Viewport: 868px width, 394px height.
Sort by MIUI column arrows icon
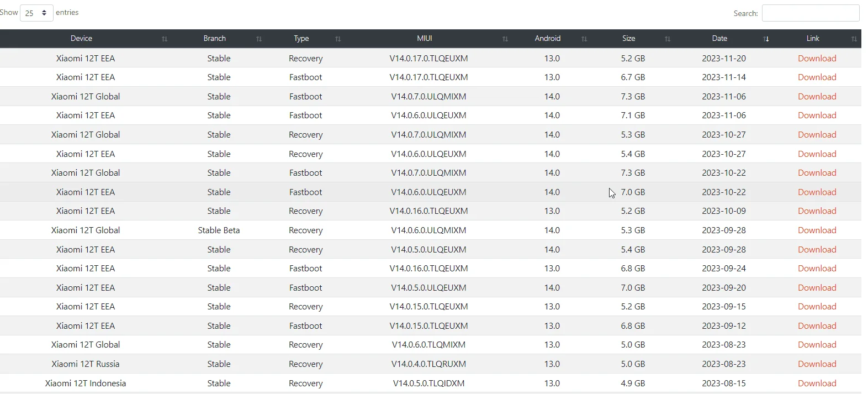click(505, 39)
